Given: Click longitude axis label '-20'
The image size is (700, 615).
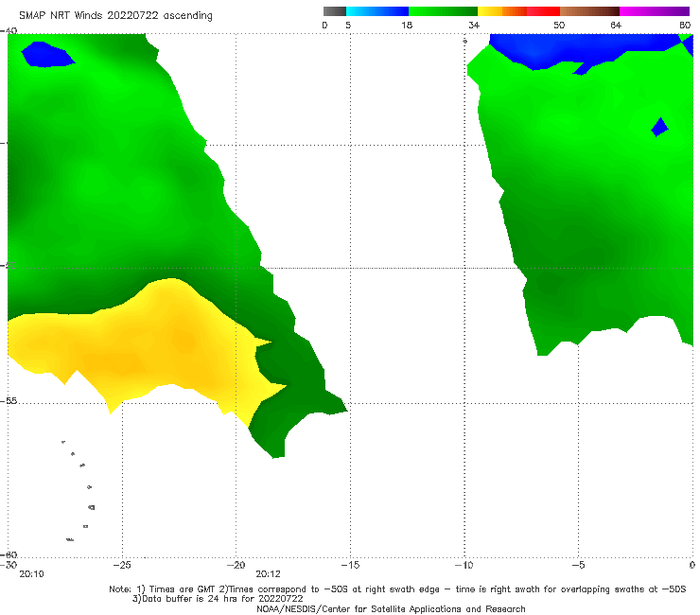Looking at the screenshot, I should point(236,565).
